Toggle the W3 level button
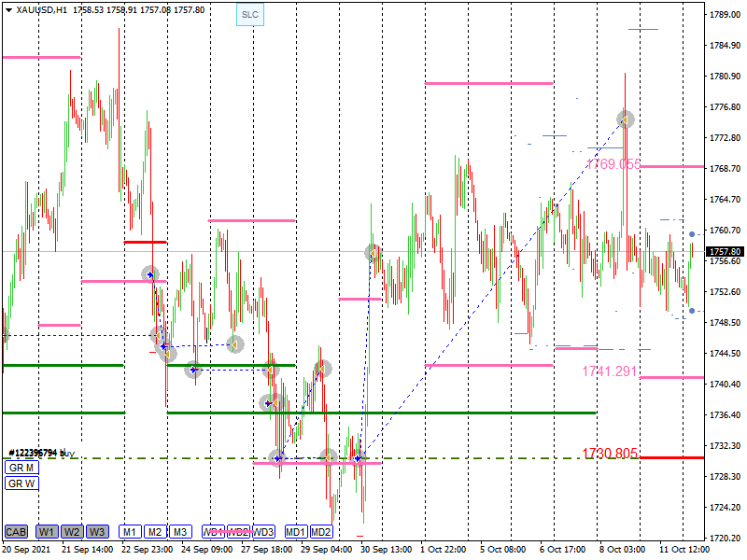747x560 pixels. pyautogui.click(x=97, y=531)
